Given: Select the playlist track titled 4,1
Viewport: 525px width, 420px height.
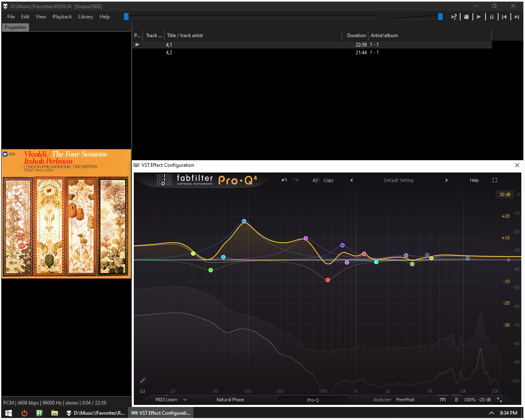Looking at the screenshot, I should [312, 45].
